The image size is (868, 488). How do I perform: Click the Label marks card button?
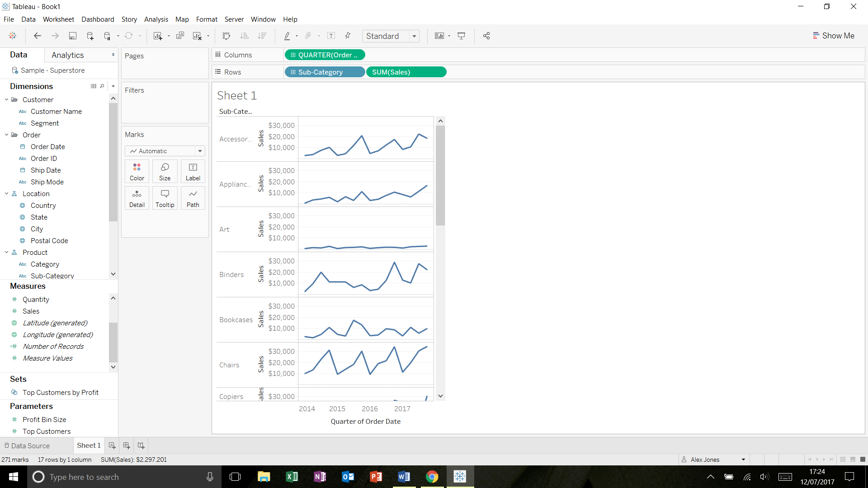(x=193, y=171)
